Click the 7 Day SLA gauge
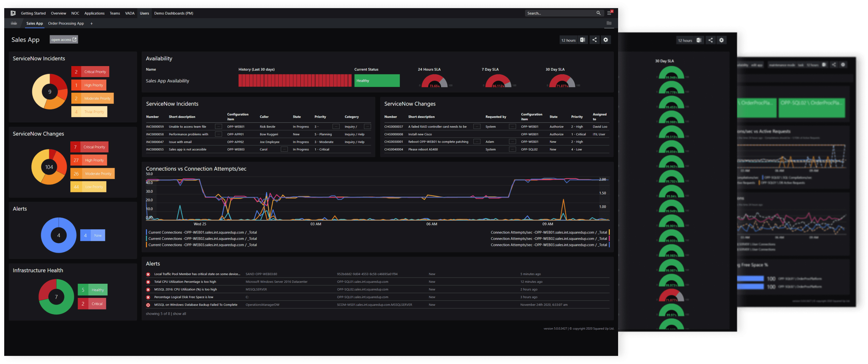868x364 pixels. (498, 81)
